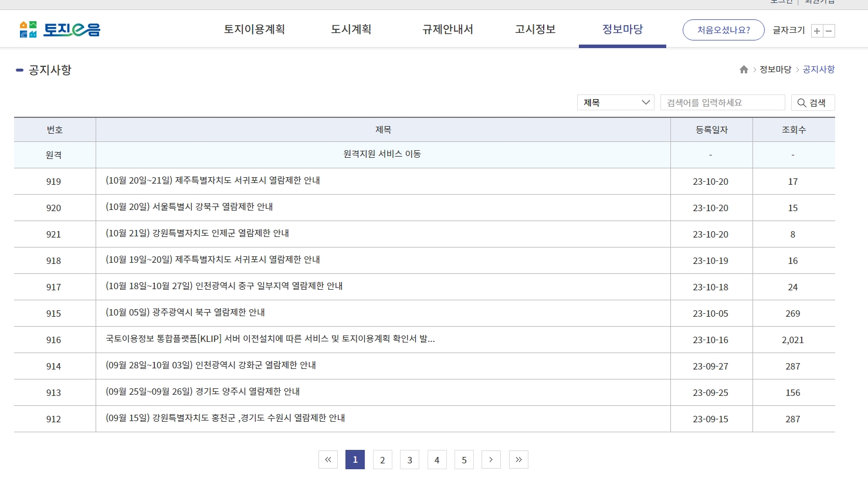The height and width of the screenshot is (488, 868).
Task: Click the 회원가입 link
Action: 819,2
